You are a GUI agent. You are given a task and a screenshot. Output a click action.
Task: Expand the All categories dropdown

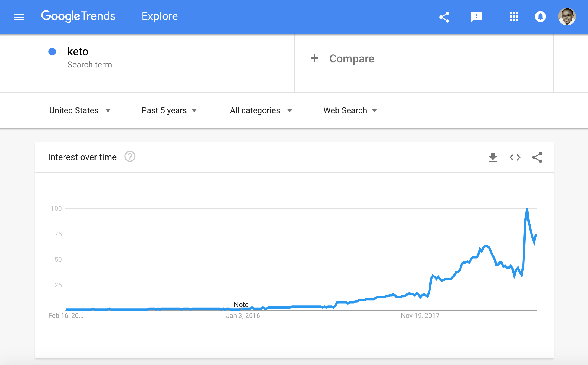click(261, 110)
